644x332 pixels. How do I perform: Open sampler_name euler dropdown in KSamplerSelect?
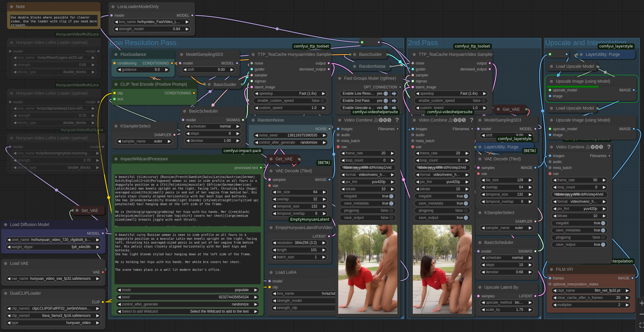point(144,141)
